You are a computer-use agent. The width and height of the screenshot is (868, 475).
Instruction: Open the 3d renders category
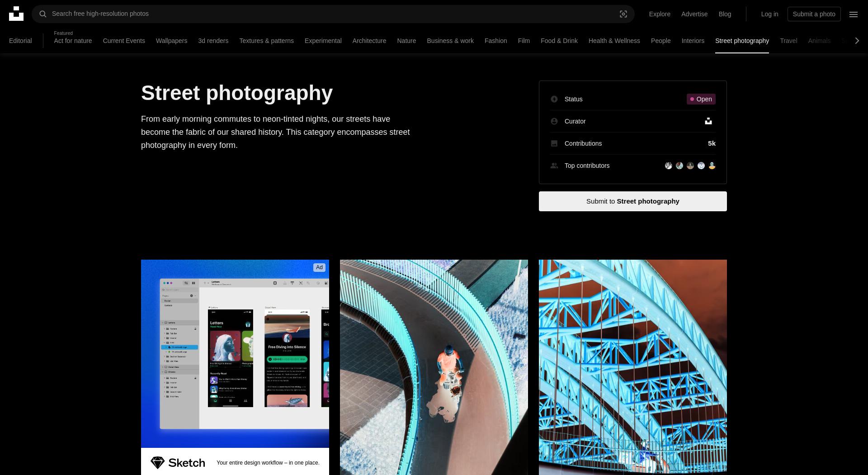coord(213,41)
